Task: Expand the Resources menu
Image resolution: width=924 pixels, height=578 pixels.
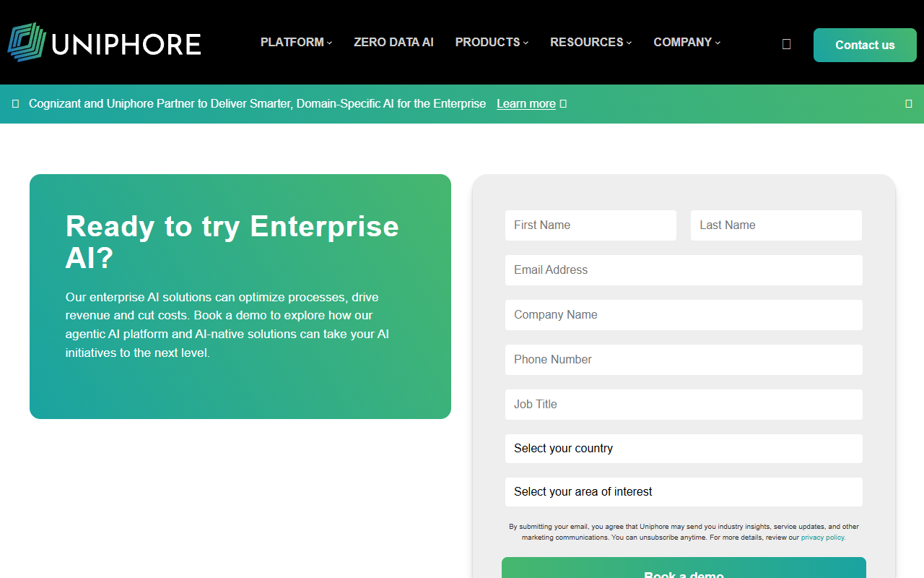Action: click(x=590, y=42)
